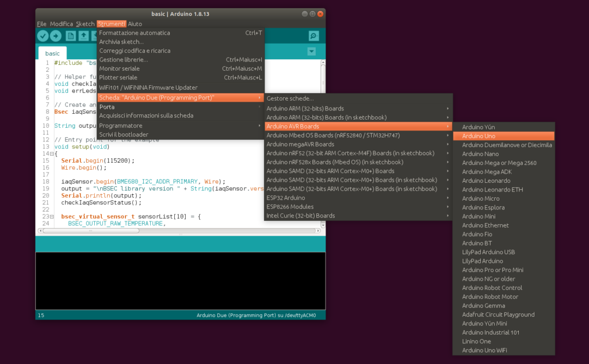Pick Arduino Mega or Mega 2560
The image size is (589, 364).
click(x=504, y=163)
